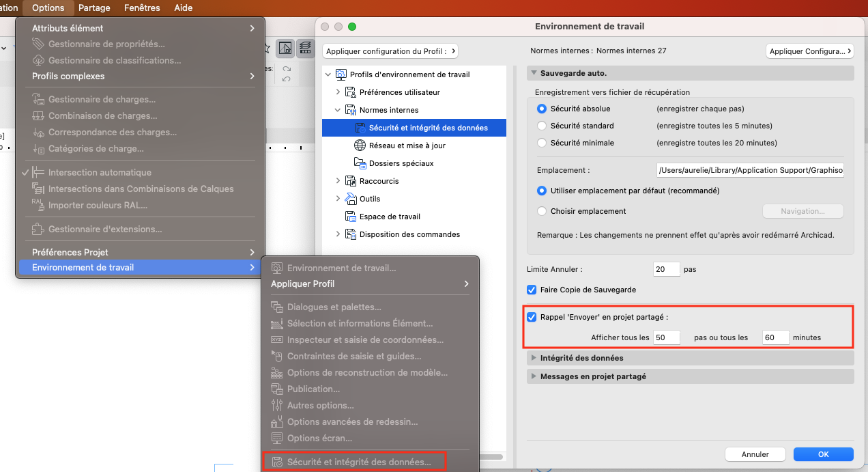Click Publication submenu icon

277,389
